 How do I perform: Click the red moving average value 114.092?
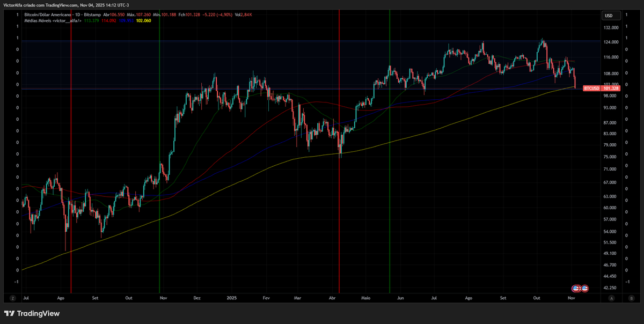(x=109, y=20)
